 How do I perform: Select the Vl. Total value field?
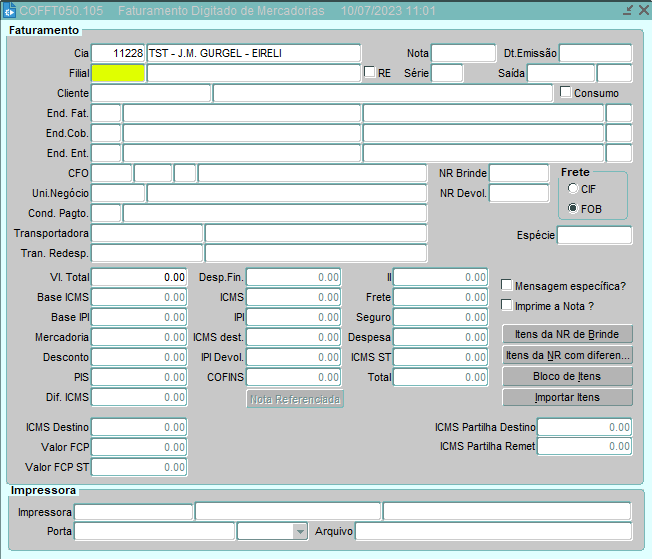pos(139,277)
